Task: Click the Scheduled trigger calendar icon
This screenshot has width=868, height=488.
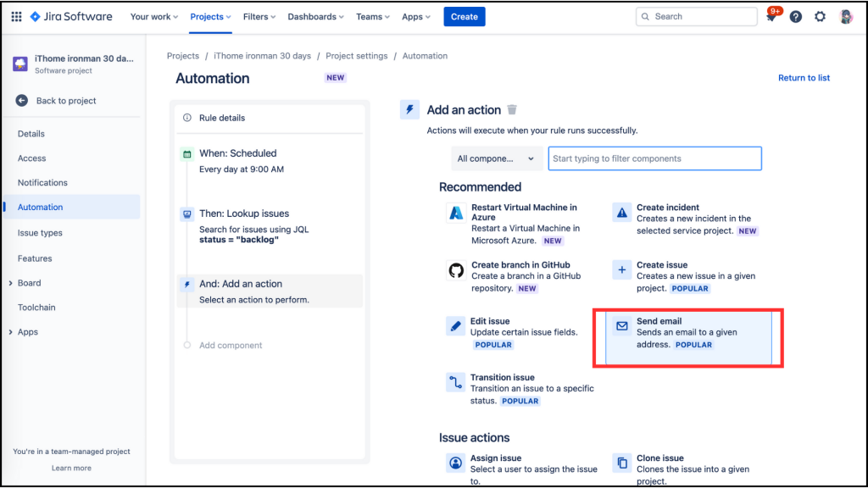Action: click(x=187, y=154)
